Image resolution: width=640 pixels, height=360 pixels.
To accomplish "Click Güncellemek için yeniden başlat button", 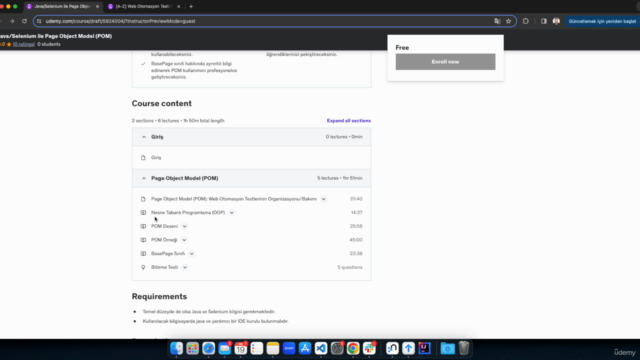I will [x=602, y=21].
